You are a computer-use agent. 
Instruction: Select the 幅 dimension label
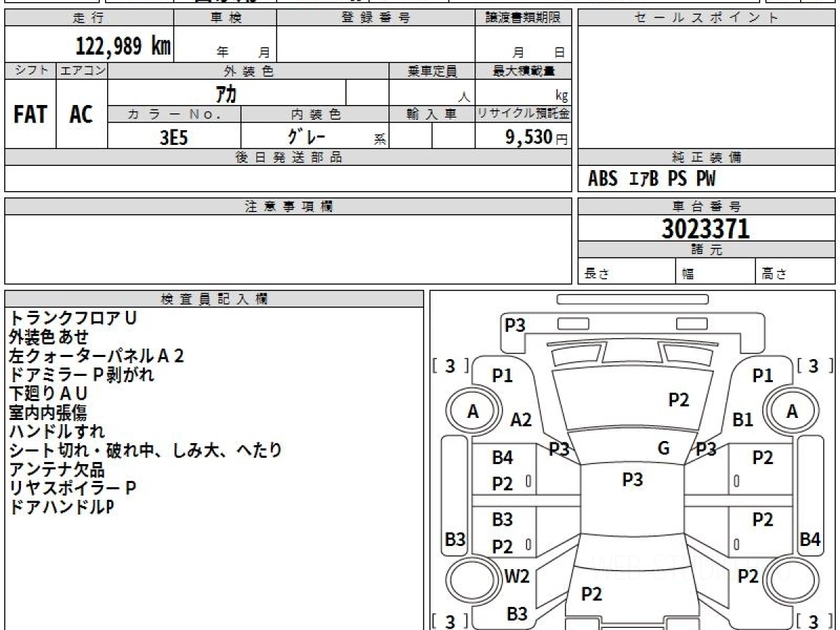click(x=688, y=274)
